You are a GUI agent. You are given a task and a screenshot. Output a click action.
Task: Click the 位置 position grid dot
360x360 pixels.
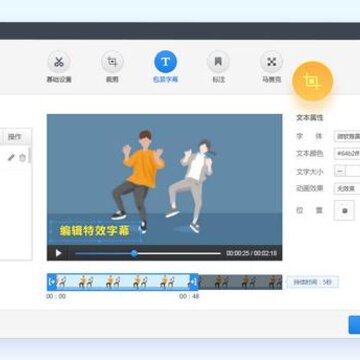pyautogui.click(x=345, y=211)
